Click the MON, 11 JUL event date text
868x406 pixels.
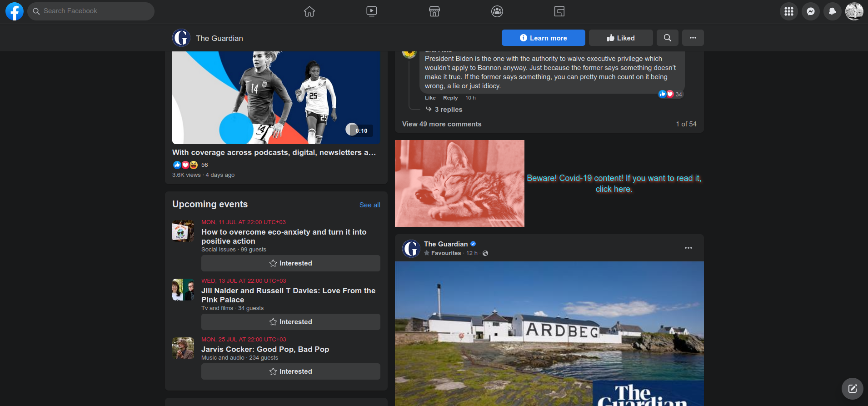click(x=244, y=222)
